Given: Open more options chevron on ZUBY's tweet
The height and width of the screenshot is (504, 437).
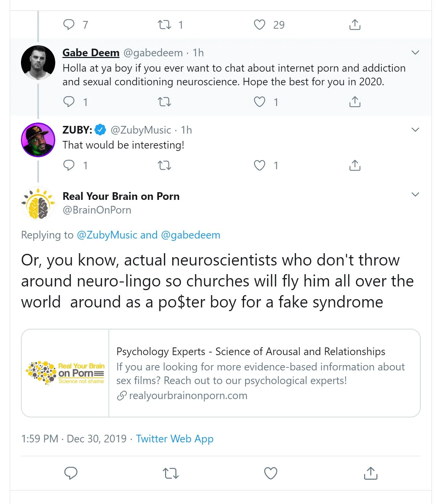Looking at the screenshot, I should point(415,130).
